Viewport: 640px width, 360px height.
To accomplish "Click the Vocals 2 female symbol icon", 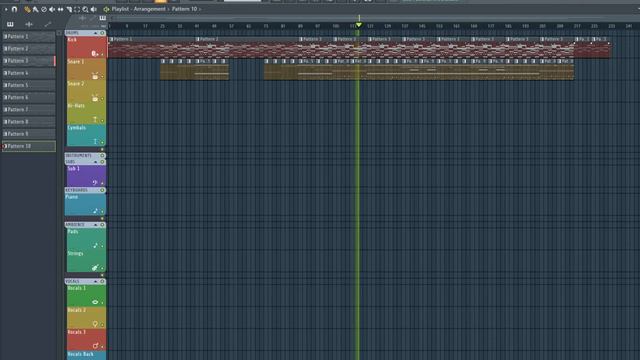I will [x=95, y=324].
